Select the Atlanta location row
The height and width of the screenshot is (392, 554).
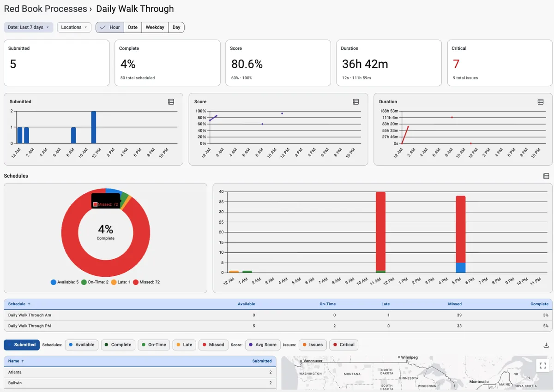tap(140, 372)
